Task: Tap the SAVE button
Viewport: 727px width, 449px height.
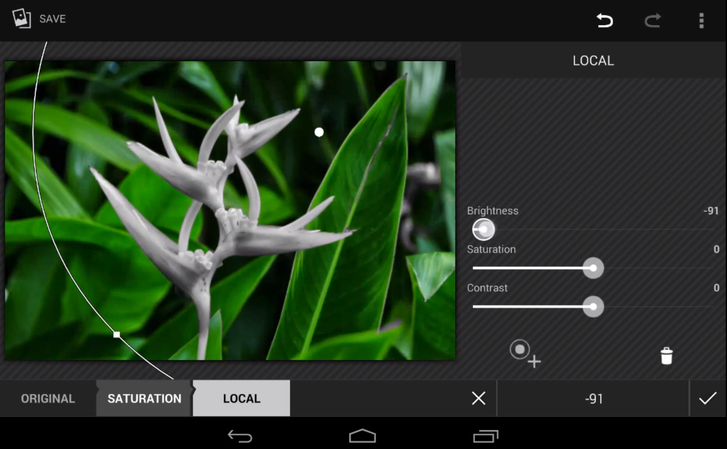Action: [52, 19]
